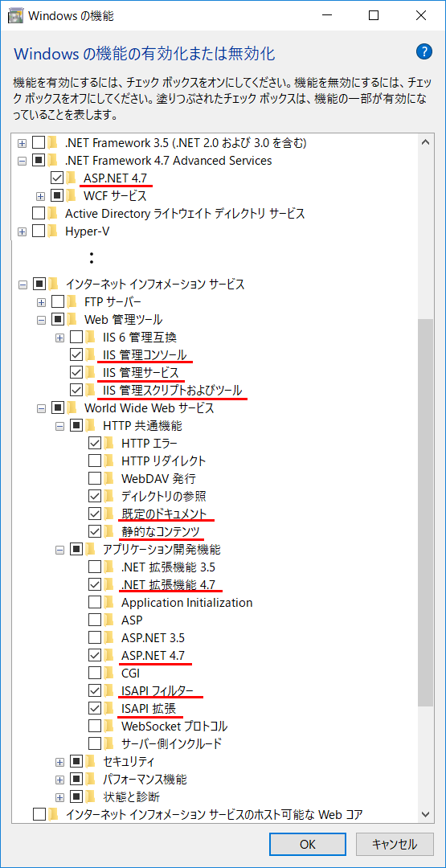Click the folder icon beside CGI

(108, 673)
